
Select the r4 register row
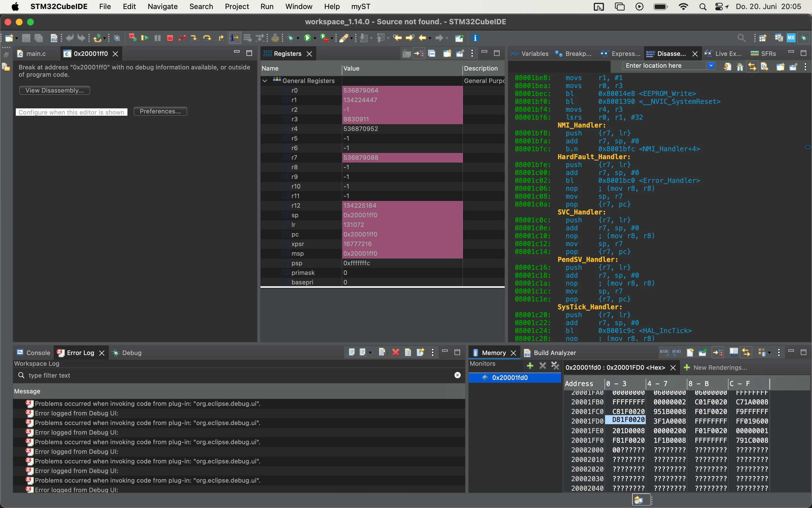point(383,129)
